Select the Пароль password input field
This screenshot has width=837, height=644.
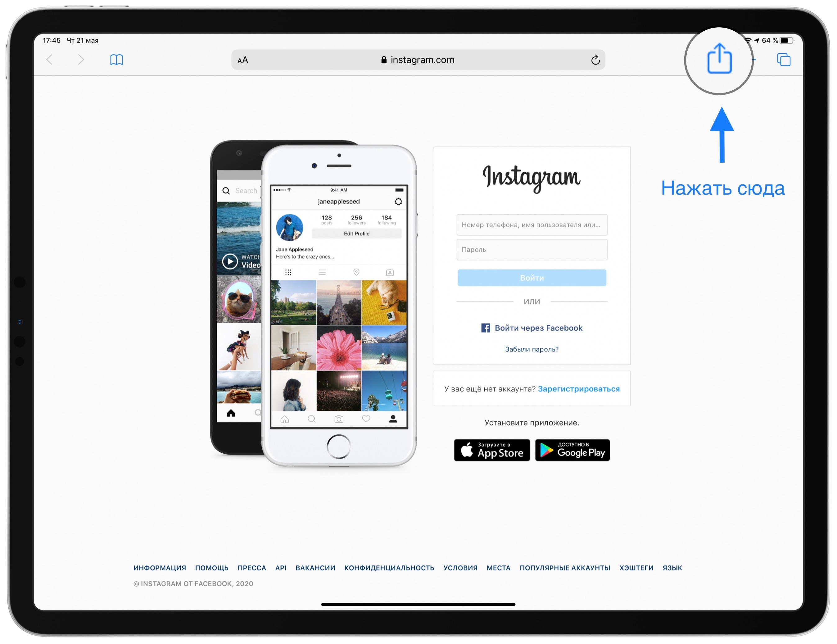click(532, 250)
